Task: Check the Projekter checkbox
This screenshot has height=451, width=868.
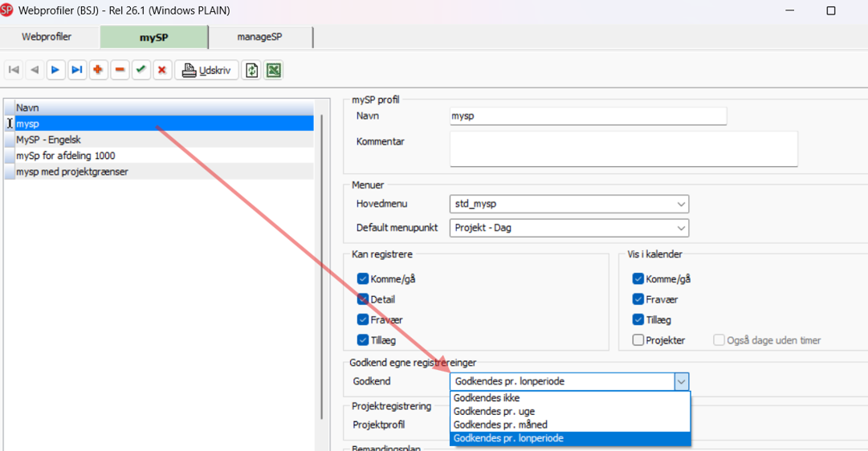Action: tap(638, 340)
